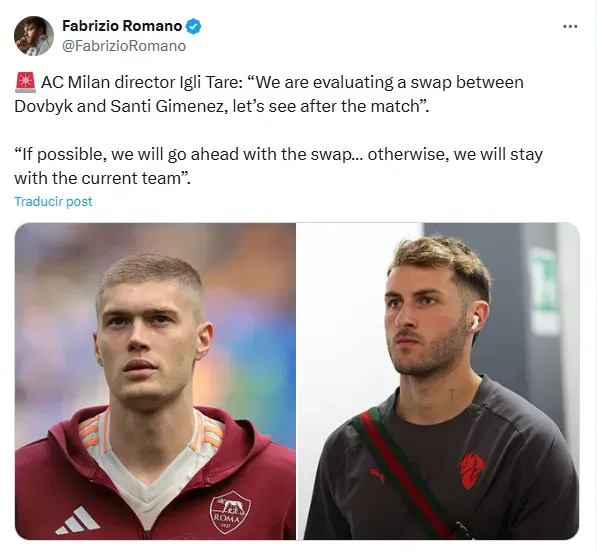This screenshot has width=597, height=551.
Task: Click the second quote paragraph about swap
Action: tap(278, 166)
